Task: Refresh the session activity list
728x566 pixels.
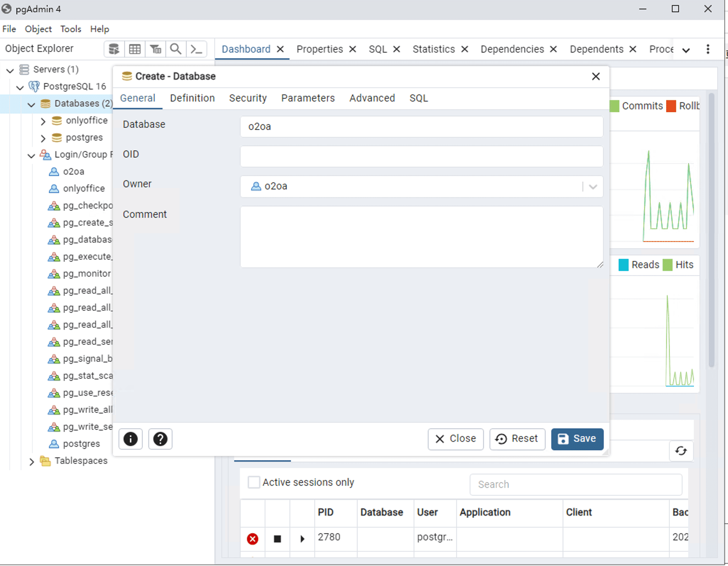Action: pyautogui.click(x=681, y=451)
